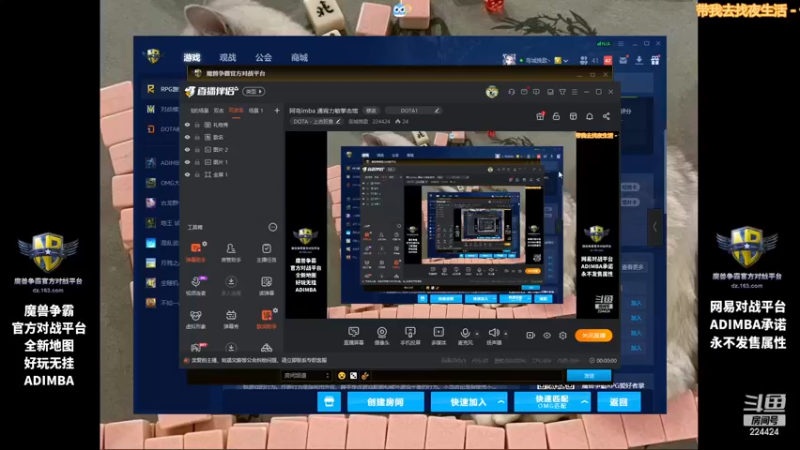
Task: Open the stream settings gear icon
Action: pos(563,335)
